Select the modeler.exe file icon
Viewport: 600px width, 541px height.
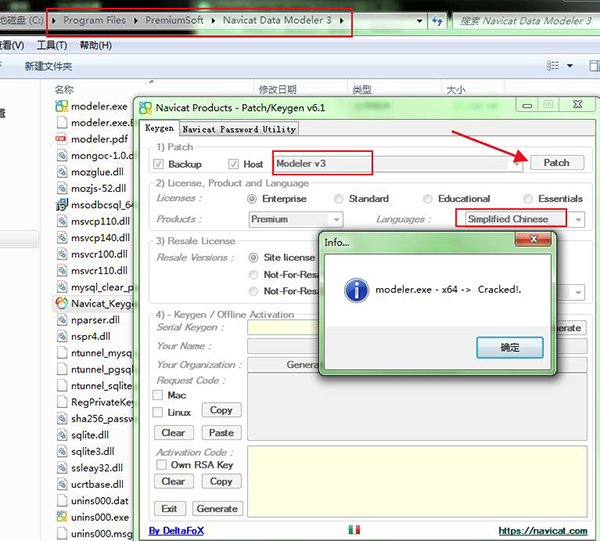[61, 106]
